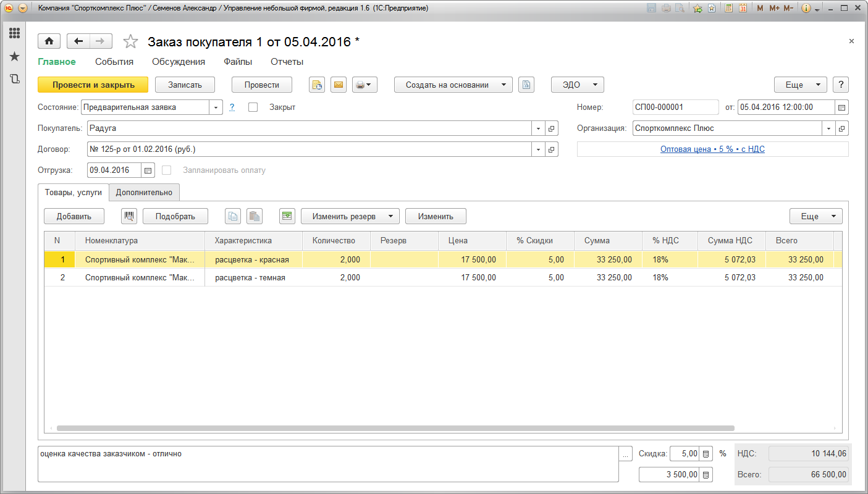Open Создать на основании dropdown
This screenshot has width=868, height=494.
453,85
